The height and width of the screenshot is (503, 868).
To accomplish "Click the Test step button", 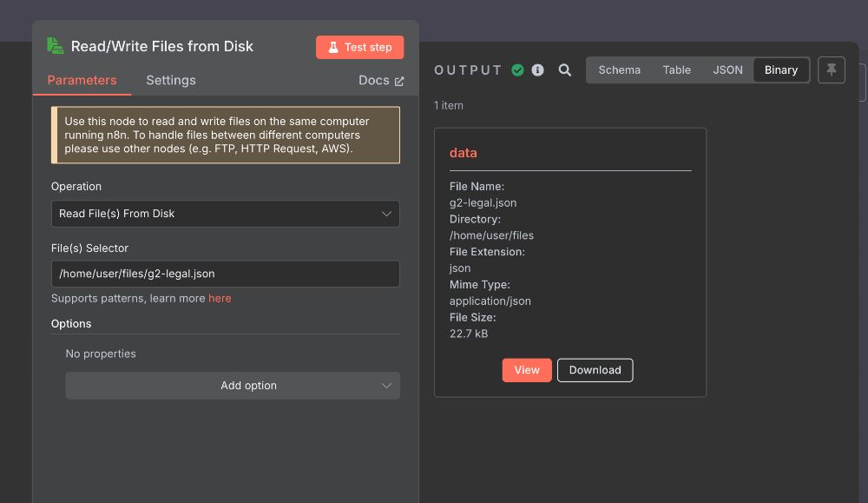I will (359, 47).
